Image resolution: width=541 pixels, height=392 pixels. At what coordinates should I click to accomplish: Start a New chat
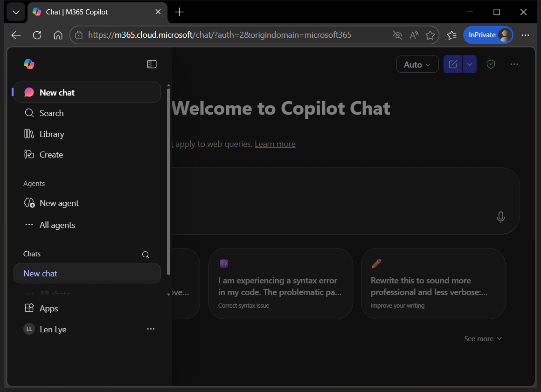point(57,92)
